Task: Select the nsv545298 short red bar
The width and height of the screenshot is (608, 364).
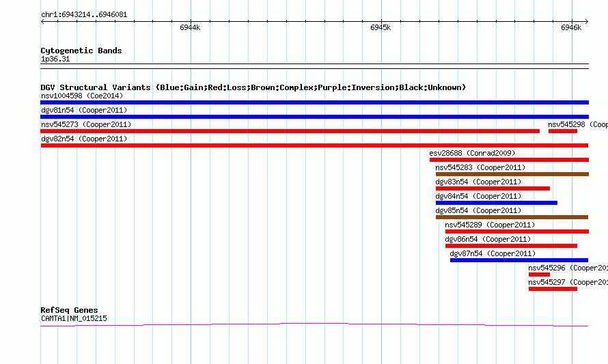Action: [x=563, y=131]
